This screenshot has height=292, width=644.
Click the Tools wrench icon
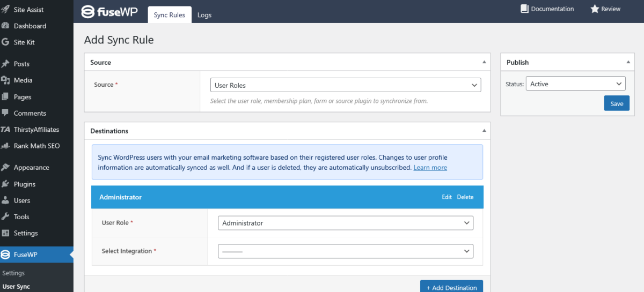(x=5, y=217)
